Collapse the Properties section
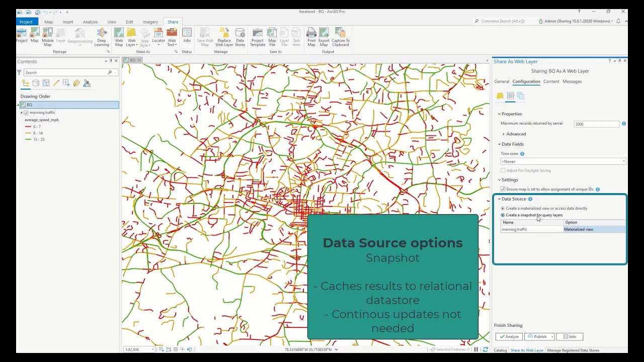This screenshot has height=362, width=644. (x=499, y=114)
